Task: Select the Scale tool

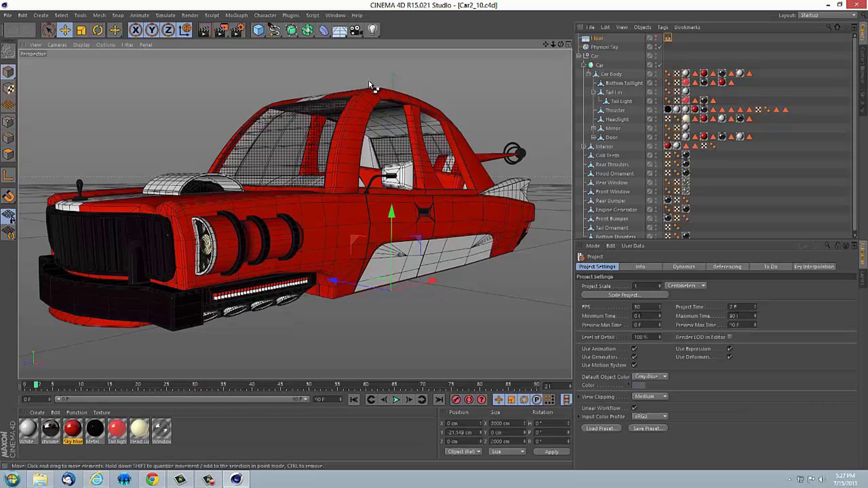Action: point(81,30)
